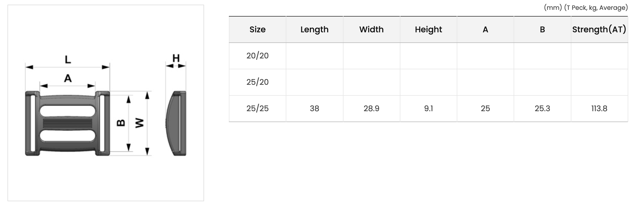This screenshot has height=210, width=644.
Task: Select the Width column header
Action: (x=371, y=29)
